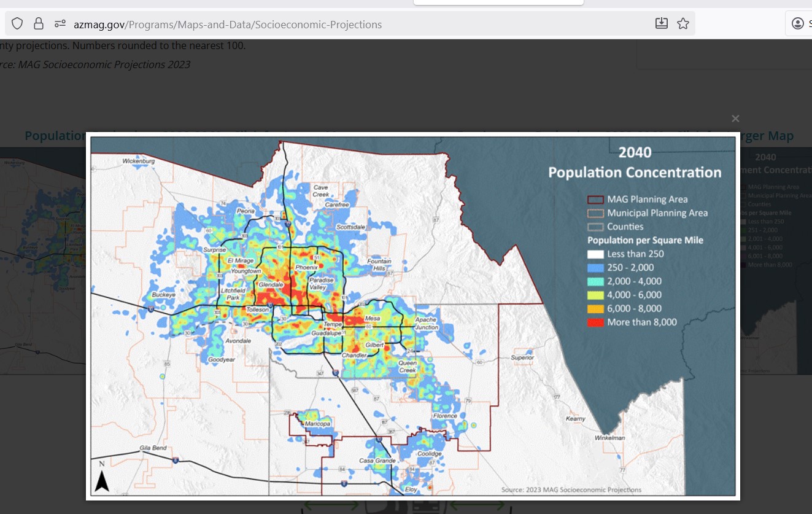Image resolution: width=812 pixels, height=514 pixels.
Task: Click the dimmed population map thumbnail on left
Action: (x=43, y=258)
